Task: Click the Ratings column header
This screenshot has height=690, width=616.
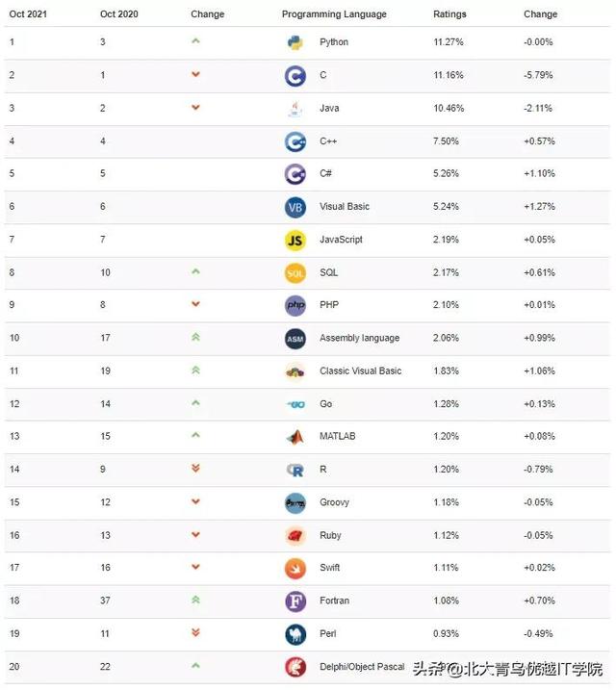Action: click(x=449, y=14)
